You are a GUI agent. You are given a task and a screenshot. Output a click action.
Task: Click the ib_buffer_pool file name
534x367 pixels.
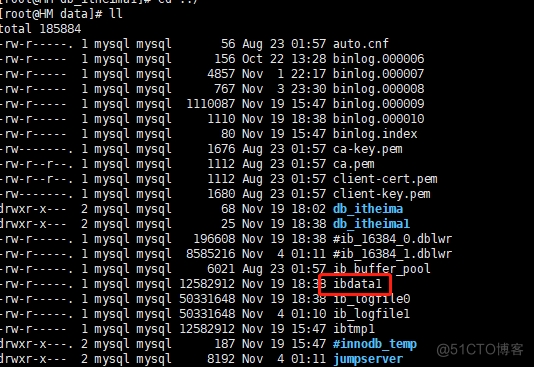[x=382, y=269]
